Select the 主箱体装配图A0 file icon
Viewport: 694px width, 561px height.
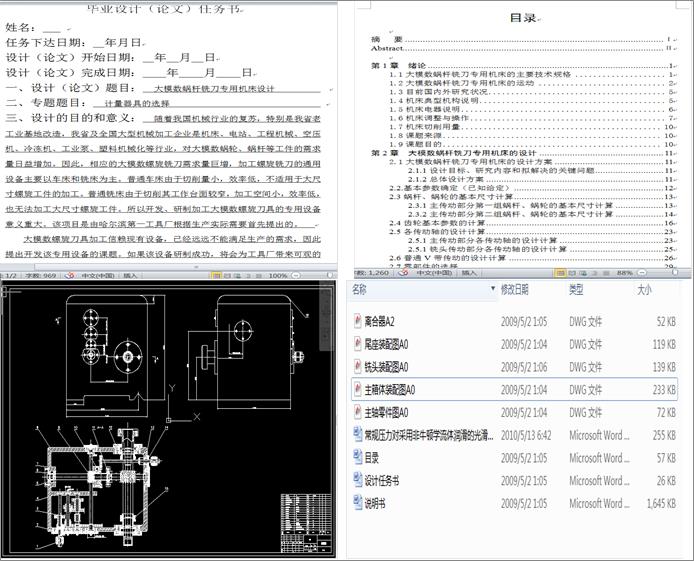click(358, 389)
